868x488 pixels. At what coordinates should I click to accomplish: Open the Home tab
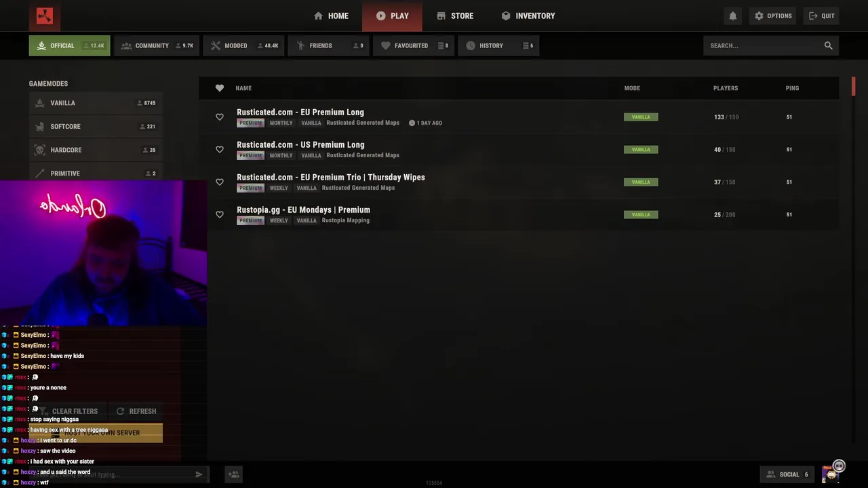click(331, 16)
